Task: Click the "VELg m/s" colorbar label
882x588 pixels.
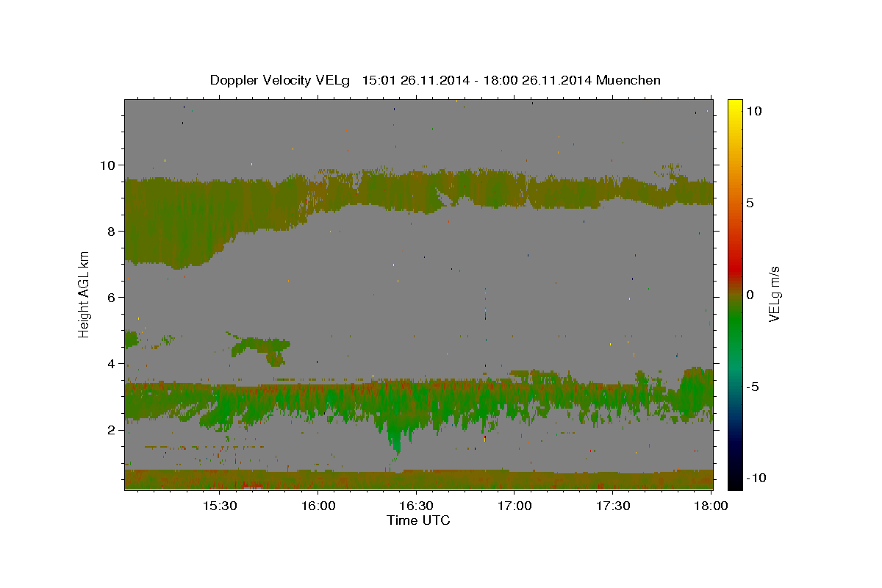Action: pyautogui.click(x=774, y=294)
